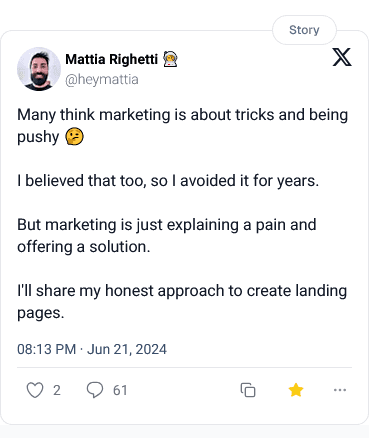
Task: Click the reply count number 61
Action: 120,390
